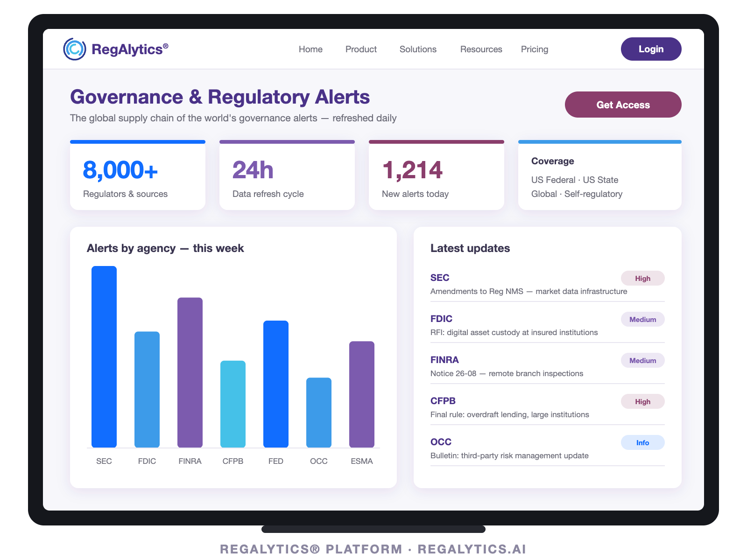This screenshot has height=560, width=747.
Task: Click the FINRA bar in the chart
Action: pyautogui.click(x=190, y=372)
